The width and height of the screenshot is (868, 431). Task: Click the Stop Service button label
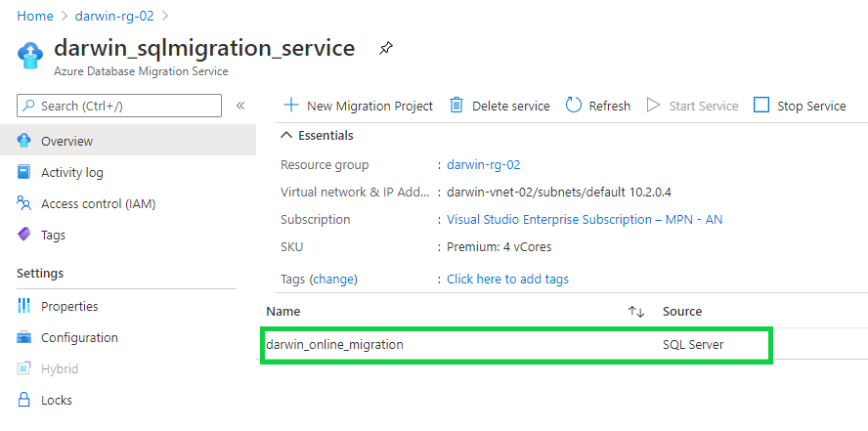tap(811, 106)
